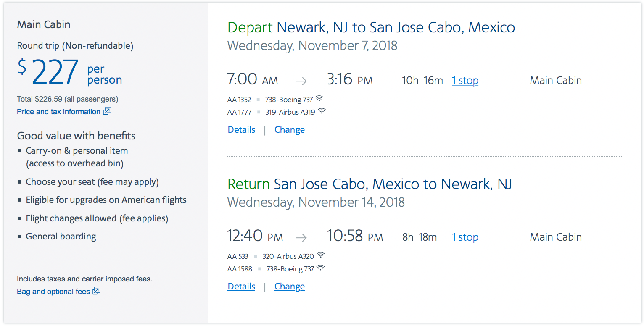The height and width of the screenshot is (326, 644).
Task: Click the $227 per person price
Action: coord(70,72)
